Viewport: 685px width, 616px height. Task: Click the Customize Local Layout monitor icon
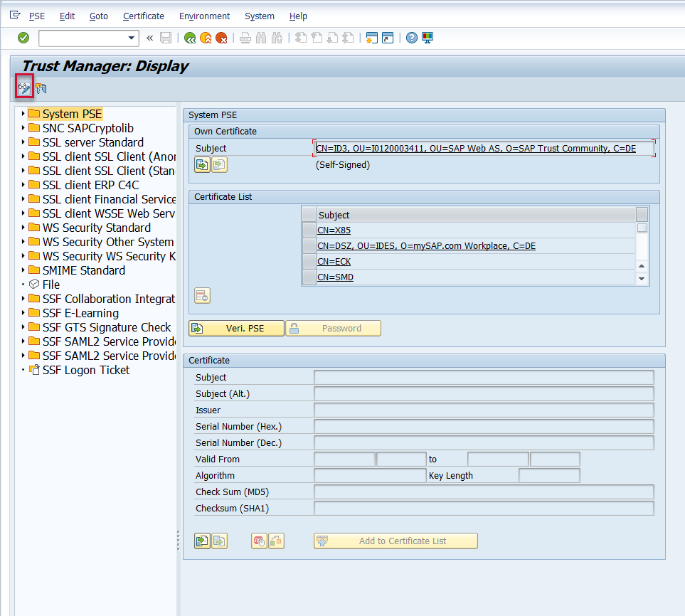(428, 38)
